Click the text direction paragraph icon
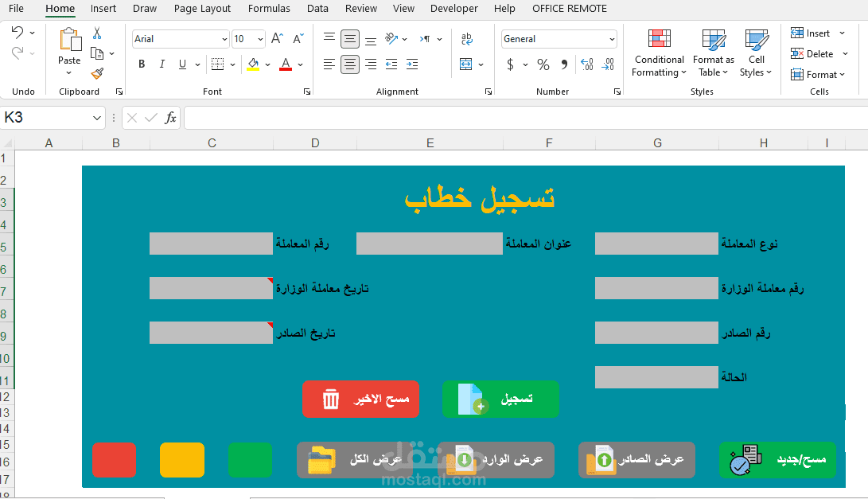Screen dimensions: 868x499 tap(425, 39)
